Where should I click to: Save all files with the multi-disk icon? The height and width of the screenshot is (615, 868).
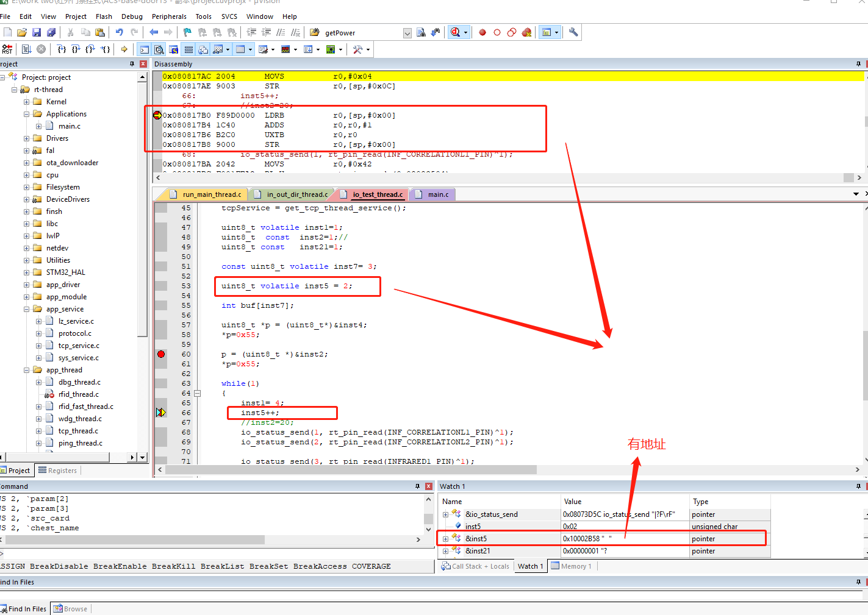[51, 32]
